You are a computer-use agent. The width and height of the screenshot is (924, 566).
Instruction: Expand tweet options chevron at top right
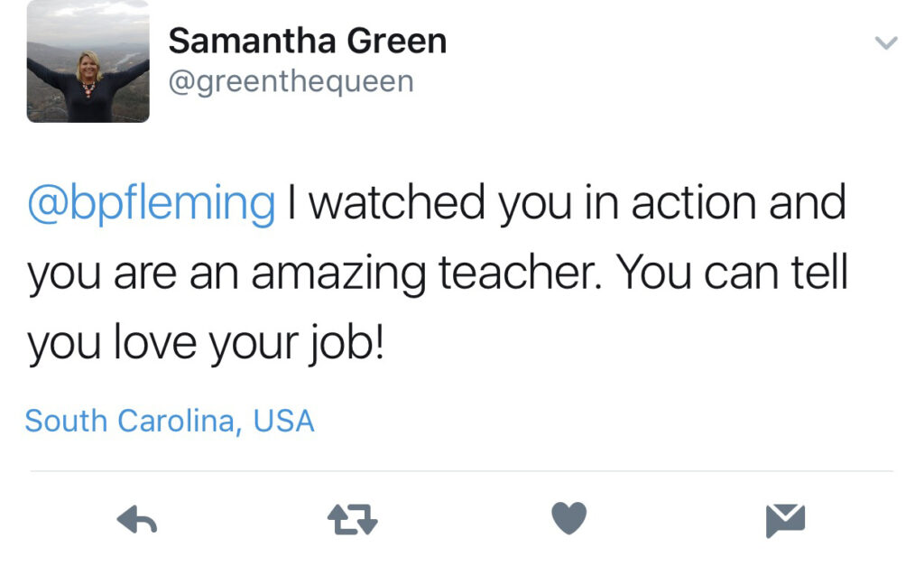click(886, 43)
